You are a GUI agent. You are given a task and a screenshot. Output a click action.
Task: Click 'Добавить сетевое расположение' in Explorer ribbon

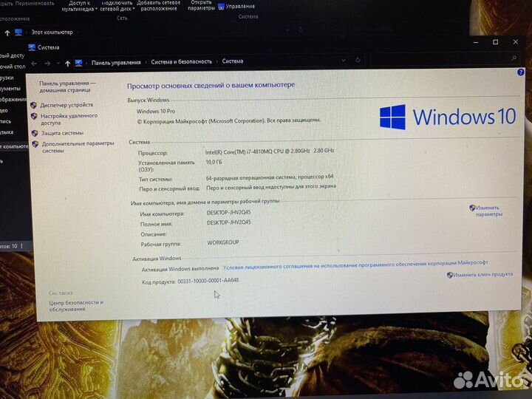coord(158,5)
